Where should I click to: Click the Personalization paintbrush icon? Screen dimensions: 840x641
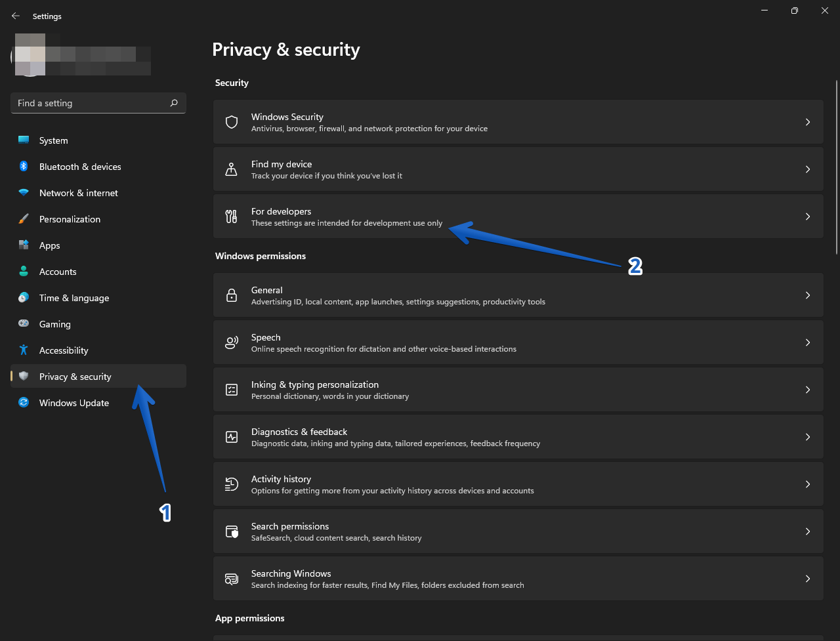pyautogui.click(x=24, y=219)
